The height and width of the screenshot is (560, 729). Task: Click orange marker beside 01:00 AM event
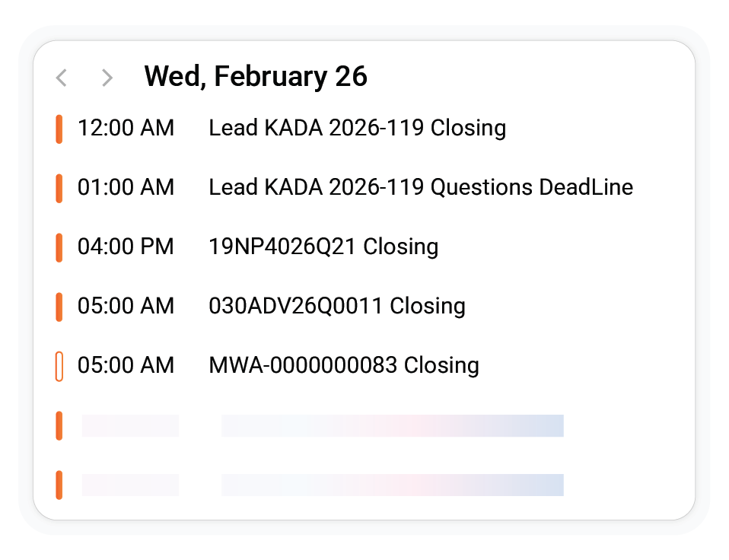(x=59, y=188)
